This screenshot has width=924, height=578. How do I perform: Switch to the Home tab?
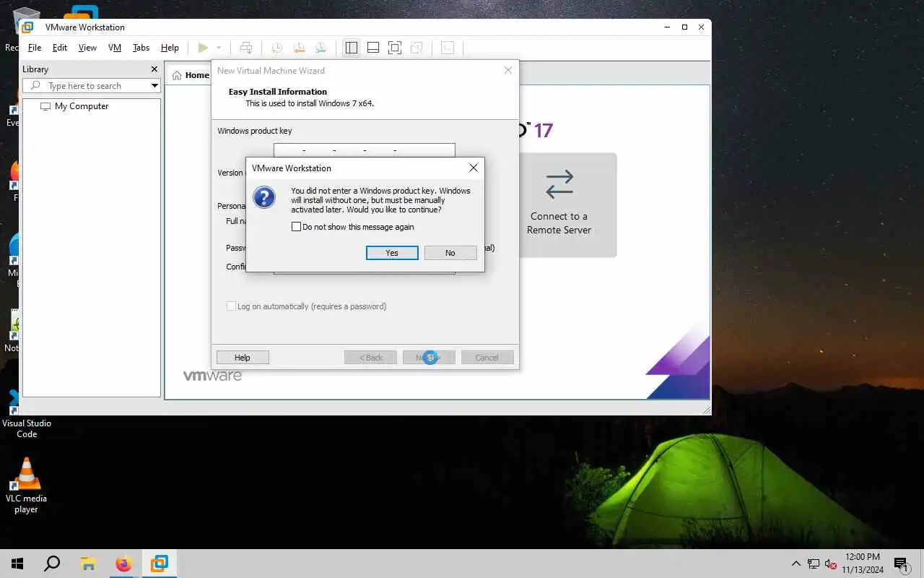pos(191,75)
